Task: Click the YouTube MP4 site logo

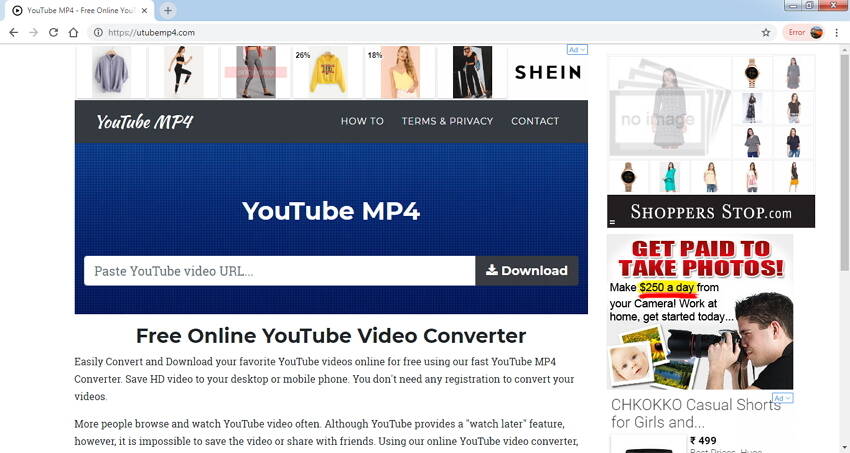Action: (145, 122)
